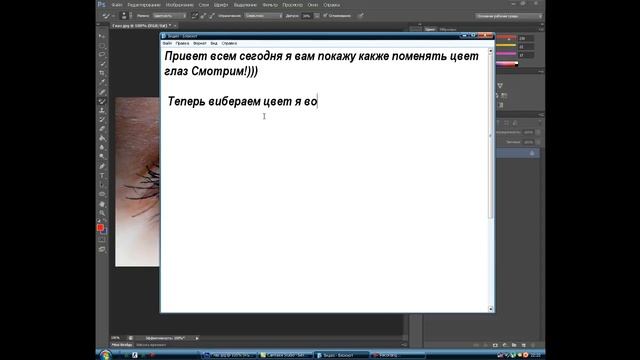Switch to Camtasia Studio taskbar button
This screenshot has width=640, height=360.
[x=285, y=355]
